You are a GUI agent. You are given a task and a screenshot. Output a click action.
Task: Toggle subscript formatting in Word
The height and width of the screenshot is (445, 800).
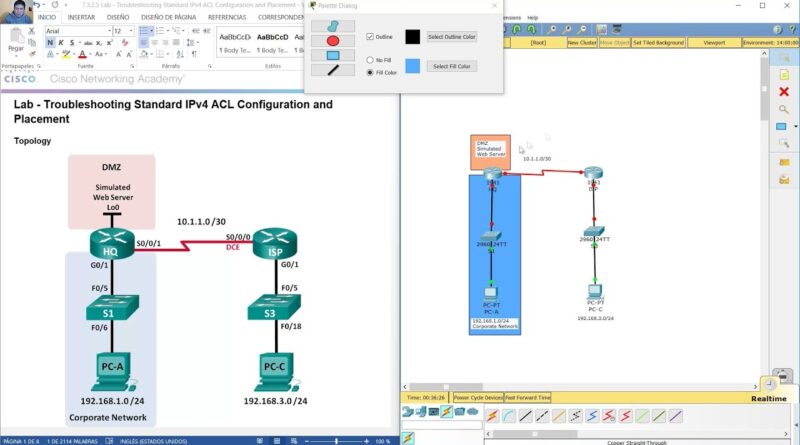coord(99,43)
